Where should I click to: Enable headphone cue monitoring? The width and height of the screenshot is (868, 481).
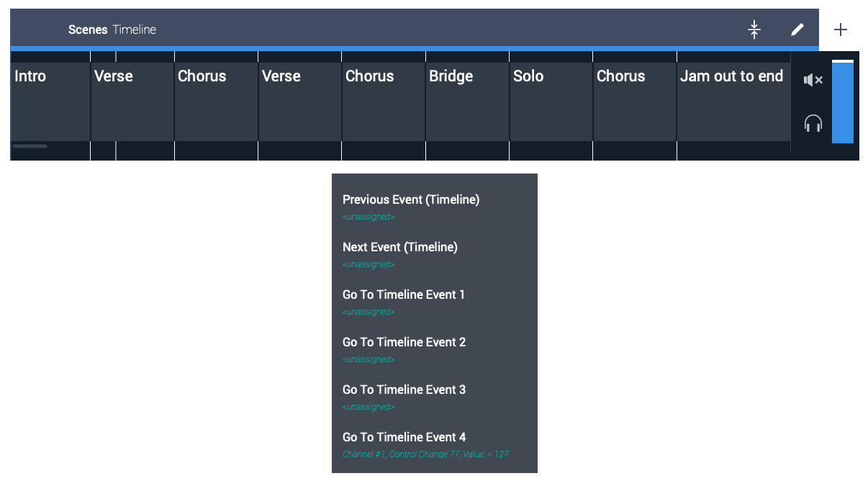click(x=813, y=123)
